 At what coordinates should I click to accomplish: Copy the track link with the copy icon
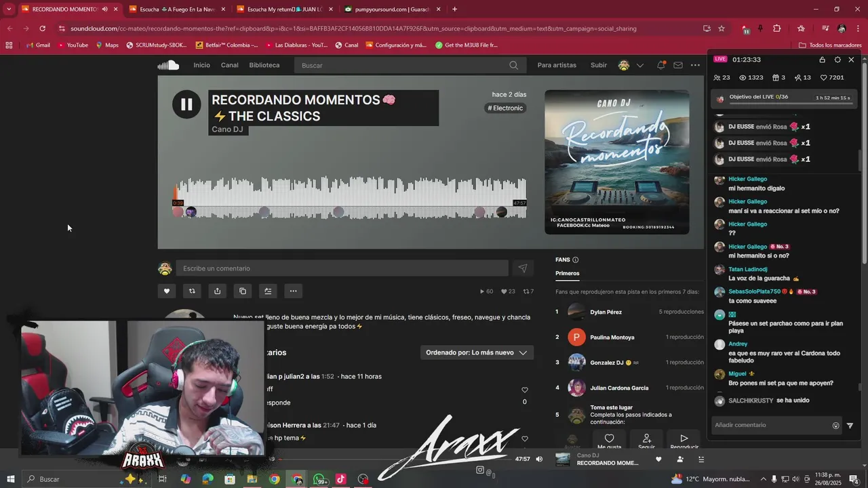[243, 291]
